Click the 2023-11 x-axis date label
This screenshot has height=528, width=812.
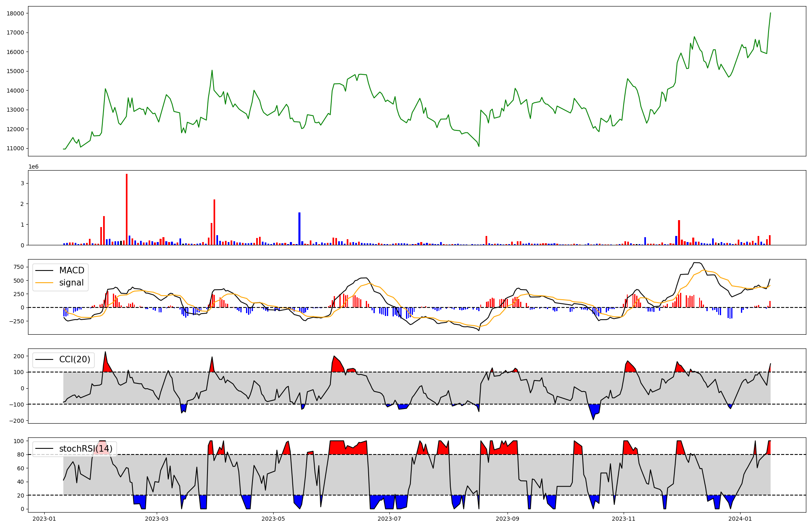[x=623, y=519]
